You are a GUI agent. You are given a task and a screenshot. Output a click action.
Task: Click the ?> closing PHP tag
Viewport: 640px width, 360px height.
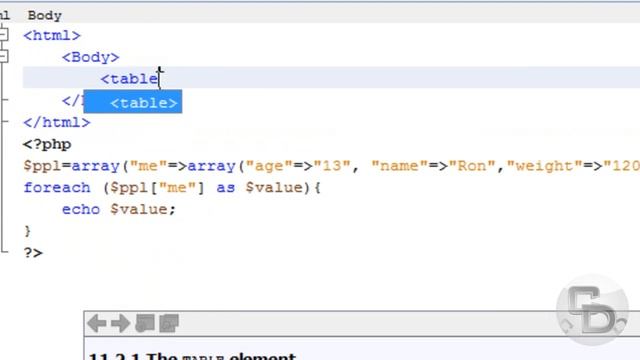(x=33, y=253)
